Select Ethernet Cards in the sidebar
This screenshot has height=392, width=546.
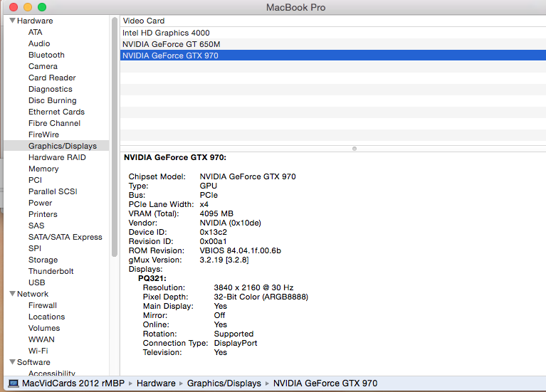pyautogui.click(x=56, y=112)
